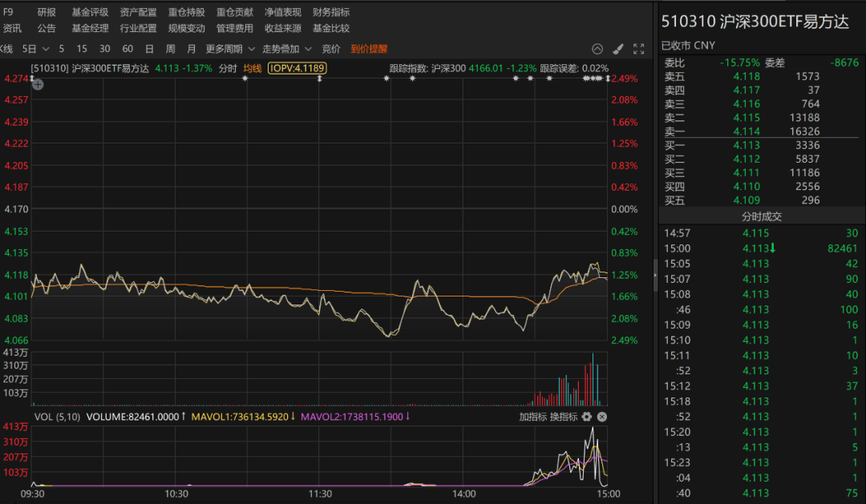The height and width of the screenshot is (504, 866).
Task: Open 基金评级 fund rating
Action: 90,12
